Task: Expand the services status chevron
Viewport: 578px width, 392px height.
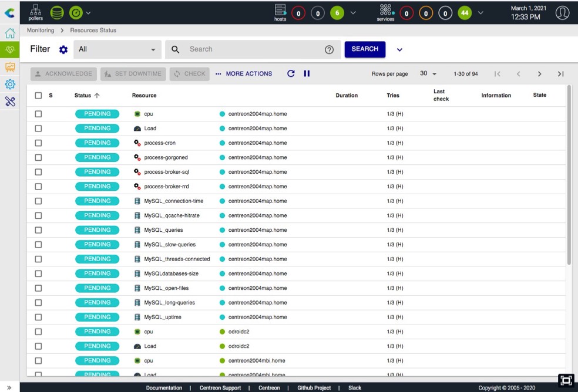Action: tap(480, 13)
